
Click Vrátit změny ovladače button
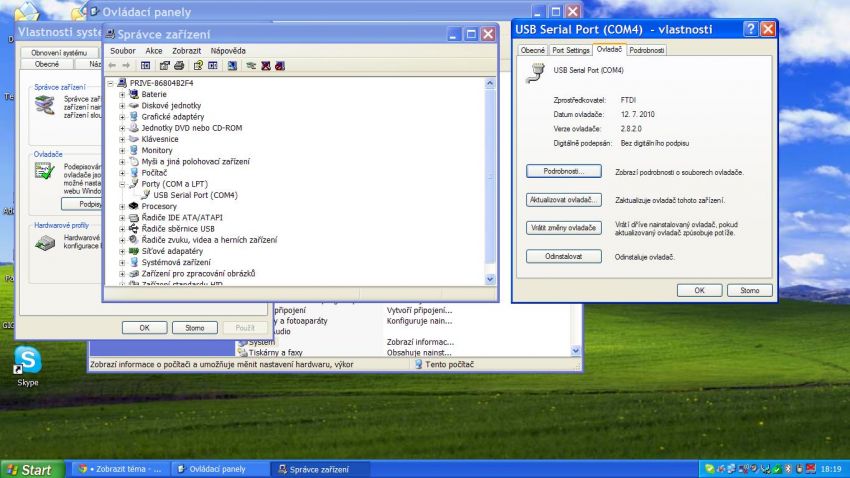click(x=564, y=228)
